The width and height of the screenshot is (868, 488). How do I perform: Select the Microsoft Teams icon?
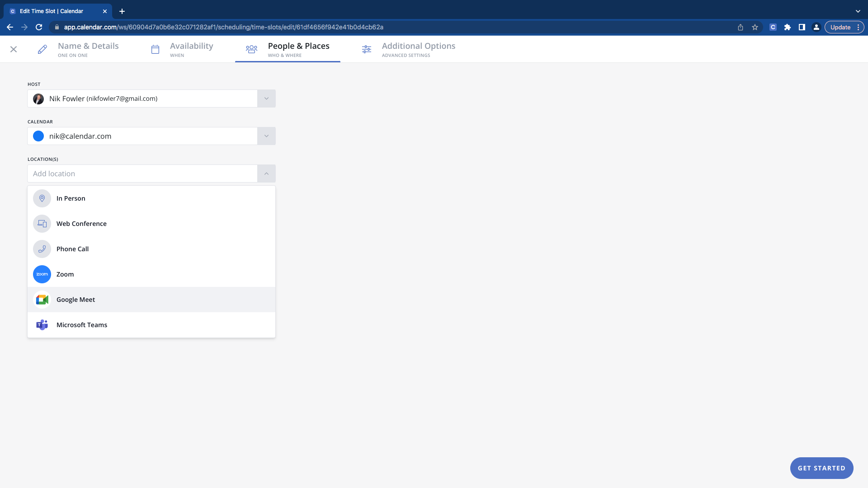(x=42, y=325)
